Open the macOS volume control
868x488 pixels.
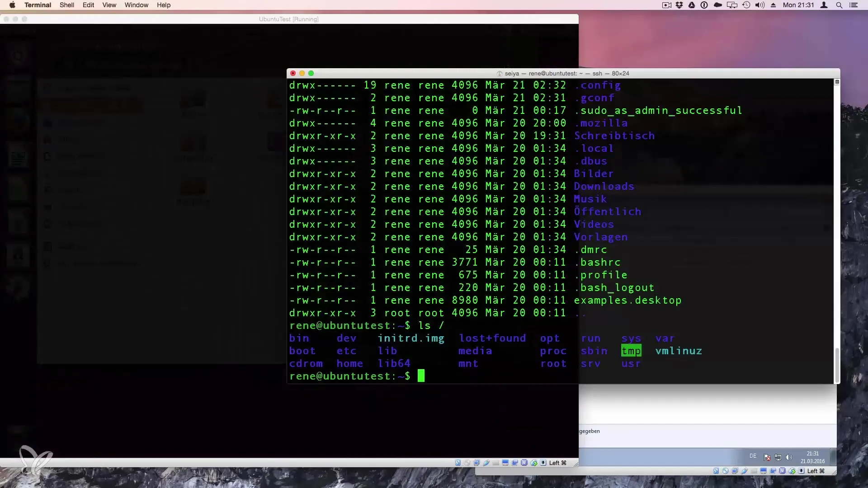click(x=759, y=5)
